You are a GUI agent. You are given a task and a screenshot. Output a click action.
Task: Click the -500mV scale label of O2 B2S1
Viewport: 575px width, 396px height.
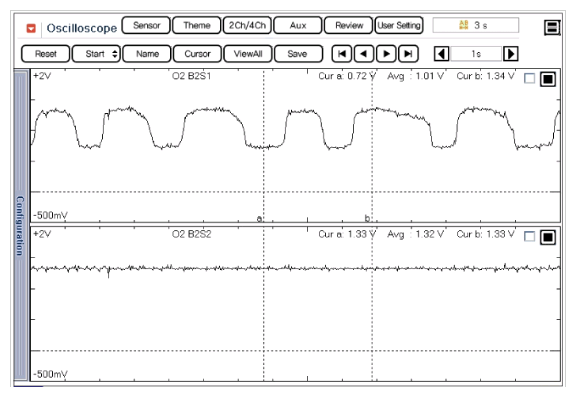click(50, 215)
